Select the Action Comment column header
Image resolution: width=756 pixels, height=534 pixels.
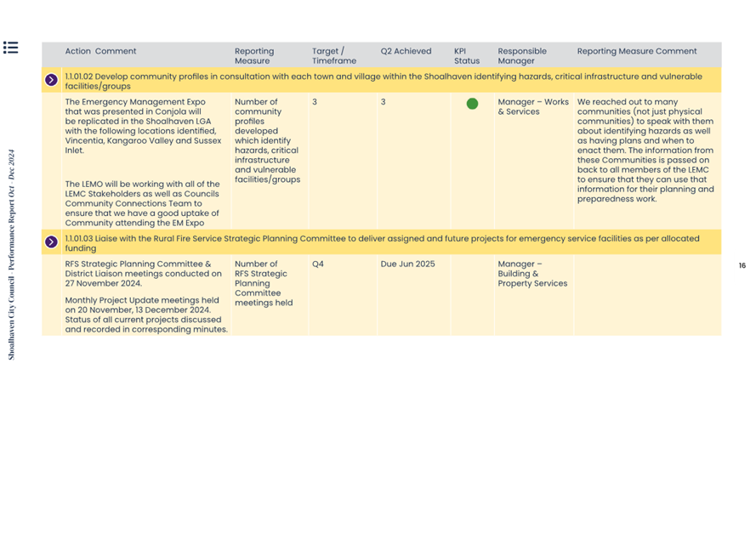(100, 51)
